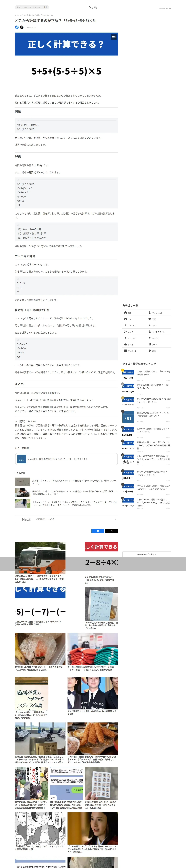Click the トップ breadcrumb link
Screen dimensions: 186x868
17,15
